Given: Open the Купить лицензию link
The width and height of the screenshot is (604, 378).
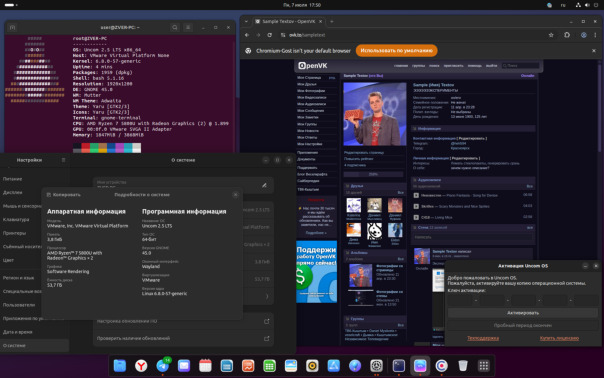Looking at the screenshot, I should [x=559, y=338].
